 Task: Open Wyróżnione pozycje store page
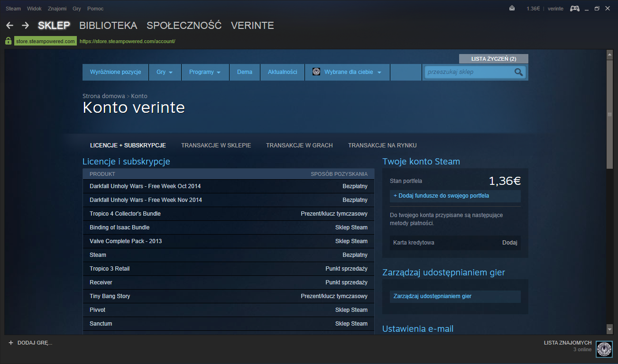pyautogui.click(x=116, y=72)
